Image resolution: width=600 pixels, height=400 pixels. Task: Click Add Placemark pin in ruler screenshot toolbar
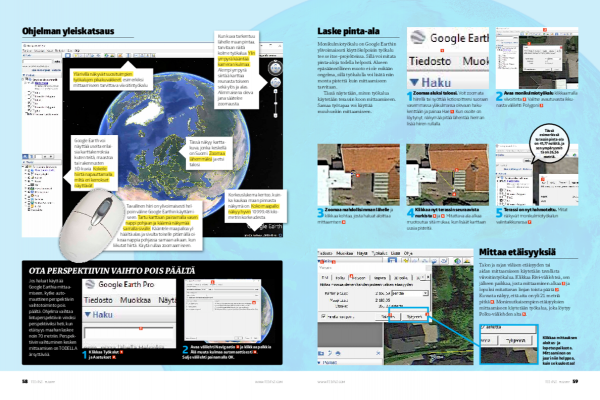point(408,261)
